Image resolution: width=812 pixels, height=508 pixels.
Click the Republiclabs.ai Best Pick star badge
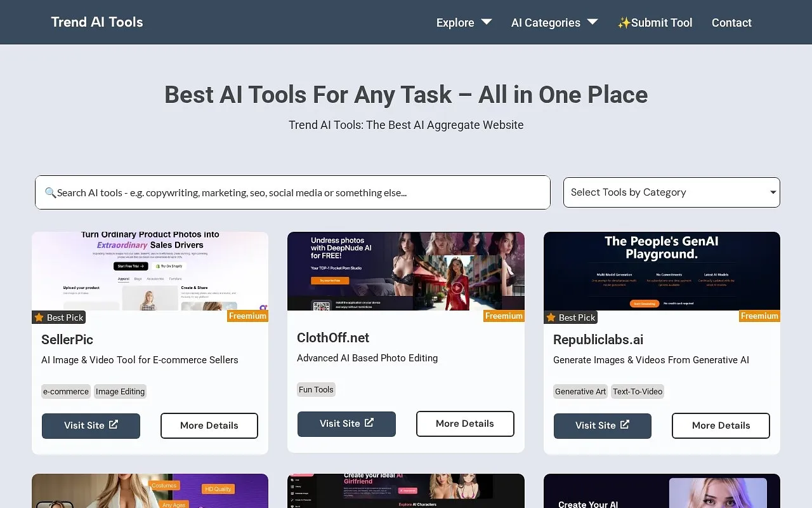(x=571, y=317)
